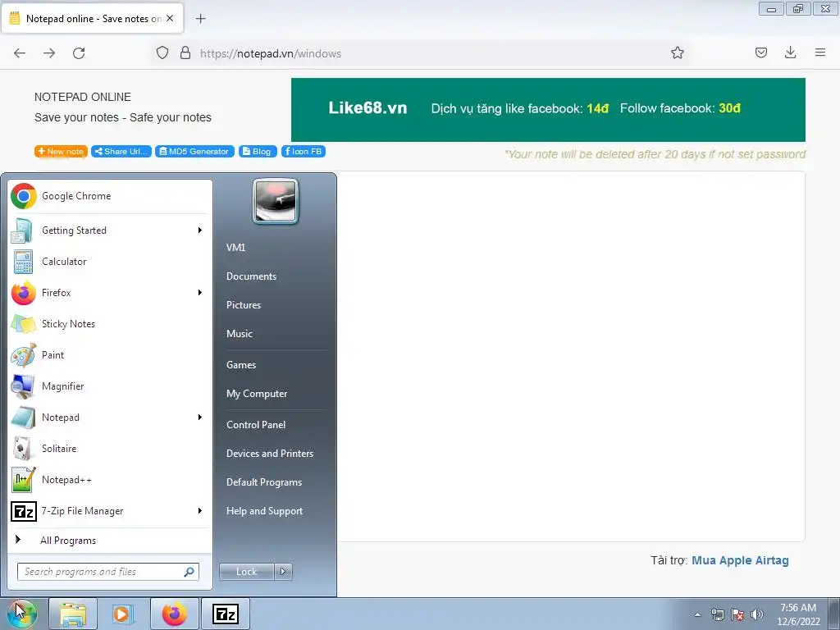Lock the computer
840x630 pixels.
click(x=246, y=572)
